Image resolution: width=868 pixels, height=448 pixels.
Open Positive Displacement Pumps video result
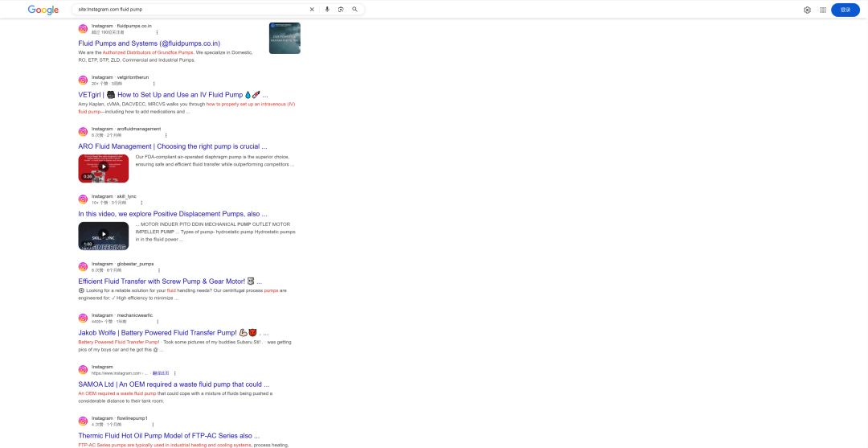coord(173,214)
